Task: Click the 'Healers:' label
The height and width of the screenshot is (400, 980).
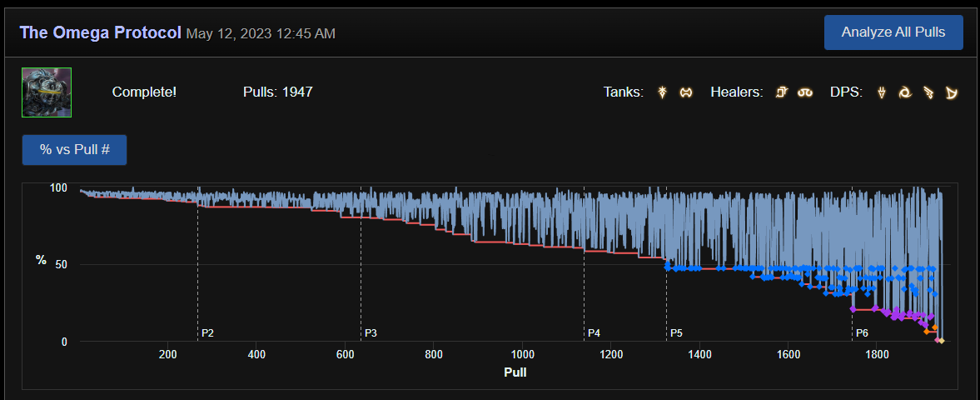Action: click(x=737, y=92)
